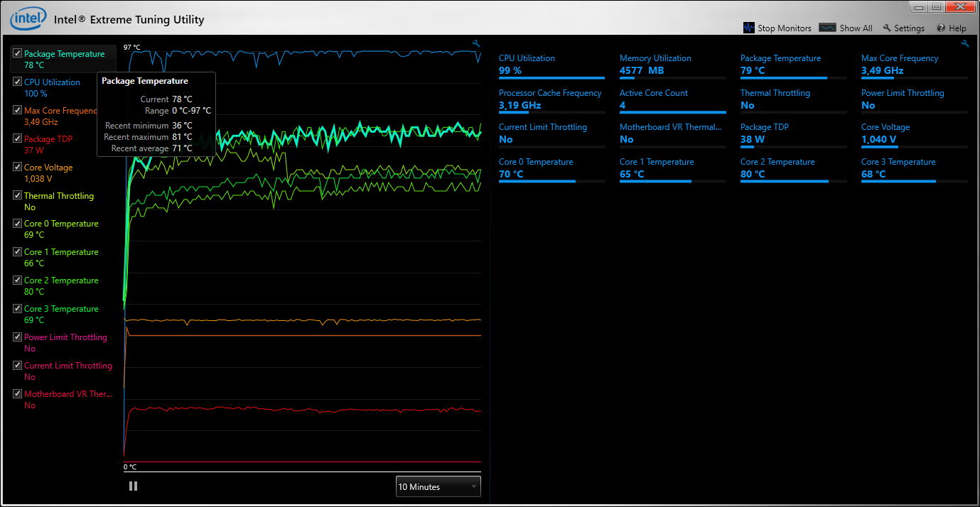Viewport: 980px width, 507px height.
Task: Click the Show All label
Action: [856, 28]
